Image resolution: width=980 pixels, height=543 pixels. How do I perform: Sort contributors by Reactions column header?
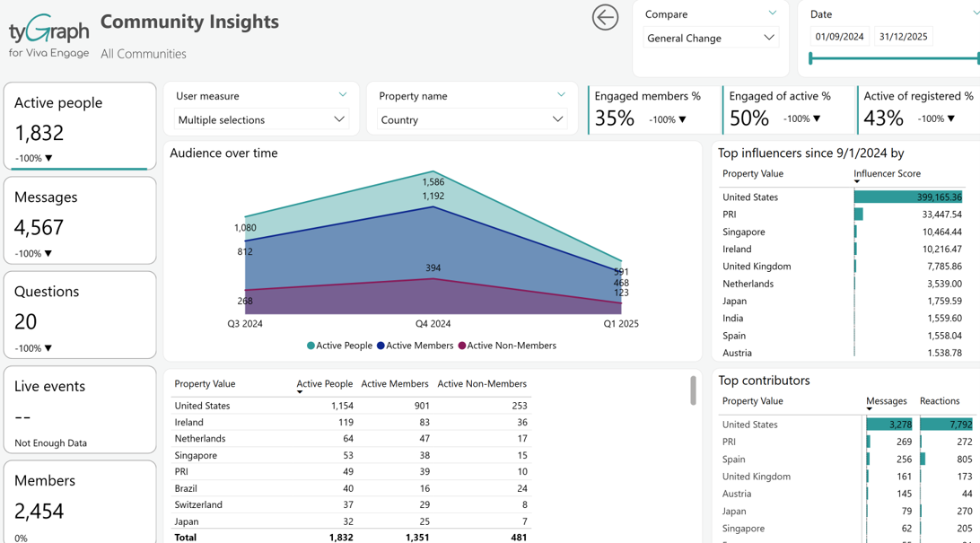(940, 401)
